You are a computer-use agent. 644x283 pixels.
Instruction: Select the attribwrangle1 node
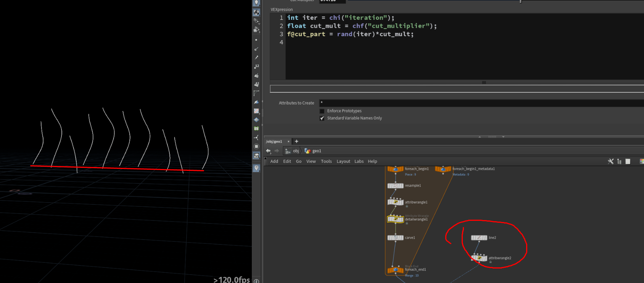click(x=396, y=202)
